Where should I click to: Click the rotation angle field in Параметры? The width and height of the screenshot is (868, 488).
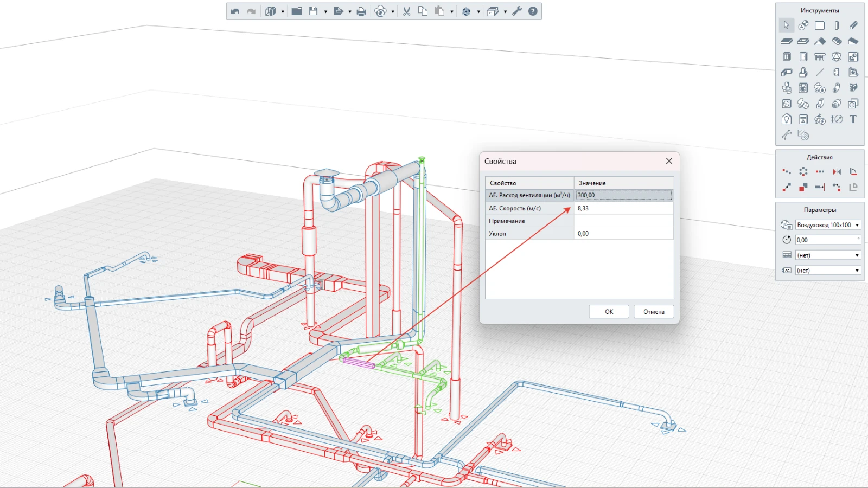coord(826,240)
